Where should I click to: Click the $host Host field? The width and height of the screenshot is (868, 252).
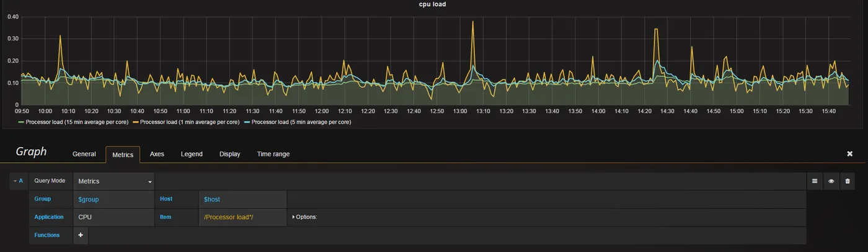click(243, 199)
